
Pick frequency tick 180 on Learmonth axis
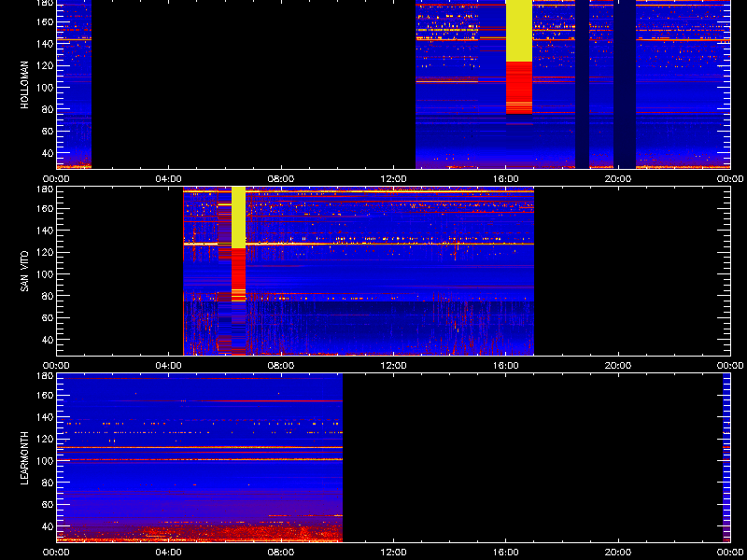[44, 376]
